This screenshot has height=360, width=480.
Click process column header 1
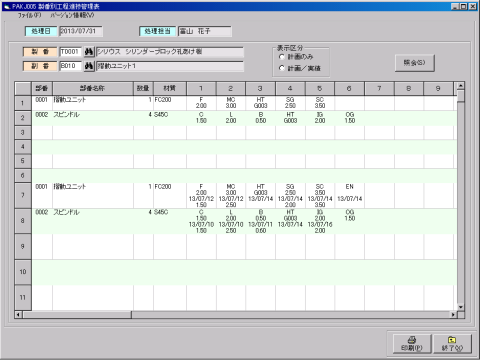[x=201, y=89]
